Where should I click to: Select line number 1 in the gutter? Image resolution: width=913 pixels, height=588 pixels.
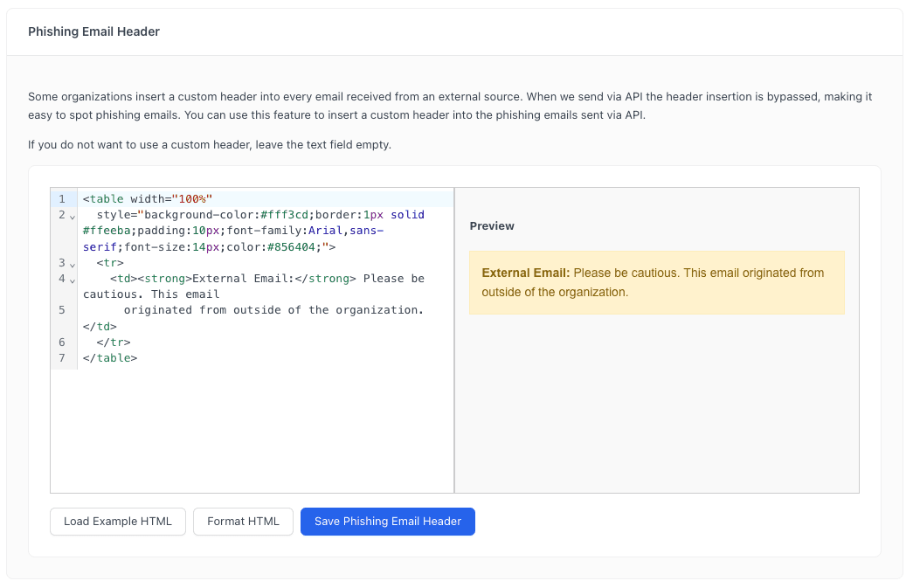coord(61,198)
